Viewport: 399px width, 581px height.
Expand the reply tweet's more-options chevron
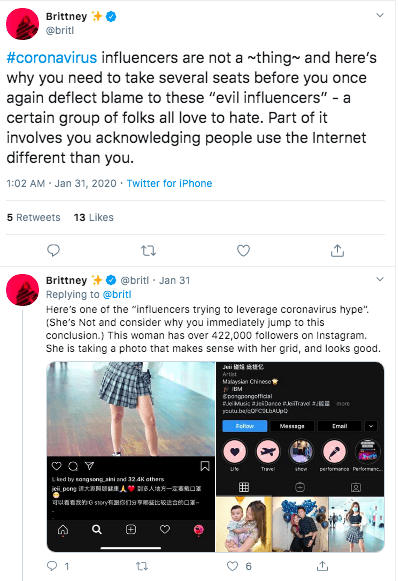click(x=380, y=279)
